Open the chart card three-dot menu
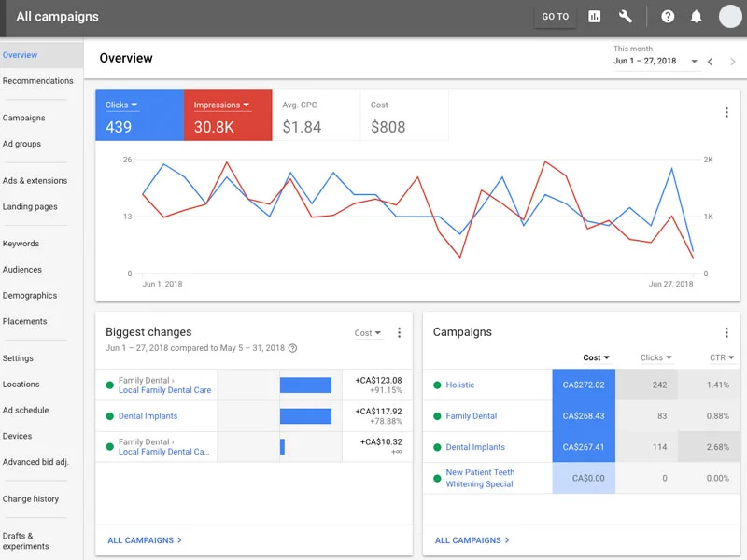The image size is (747, 560). [726, 112]
